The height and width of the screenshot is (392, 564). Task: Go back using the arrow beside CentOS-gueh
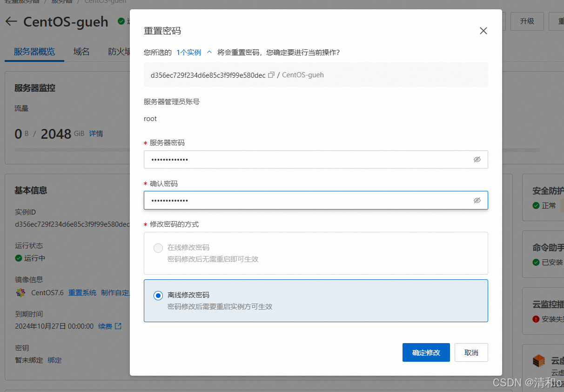(11, 21)
